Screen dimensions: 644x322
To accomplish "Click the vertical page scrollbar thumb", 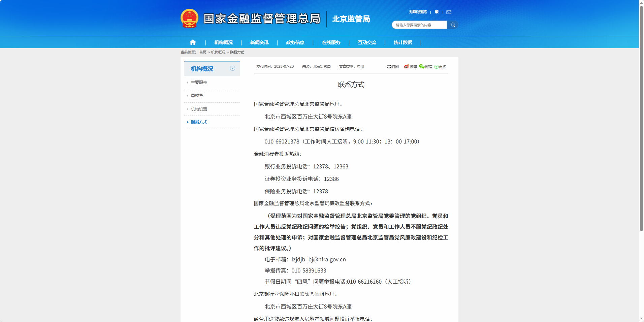I will point(641,118).
